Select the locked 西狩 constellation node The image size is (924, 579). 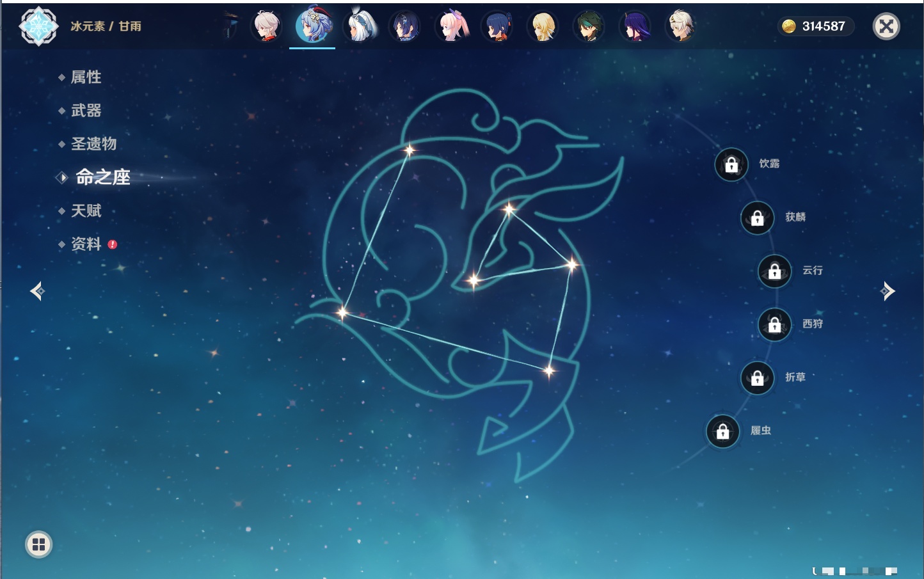point(774,324)
